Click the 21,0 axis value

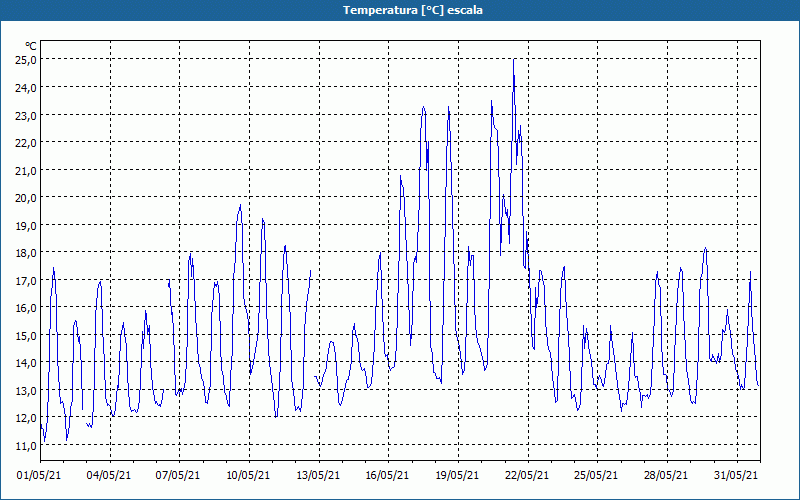[x=26, y=170]
